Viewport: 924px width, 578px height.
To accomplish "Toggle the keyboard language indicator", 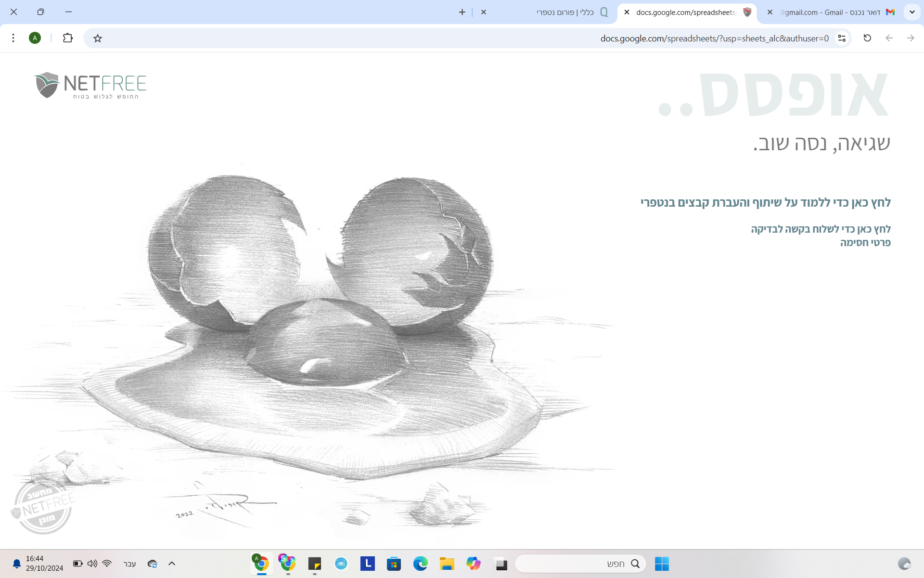I will (x=129, y=564).
